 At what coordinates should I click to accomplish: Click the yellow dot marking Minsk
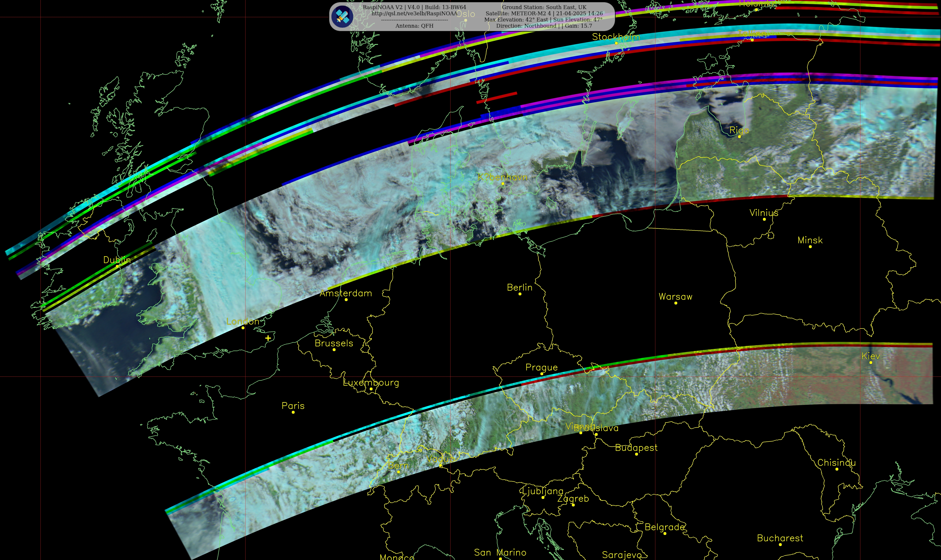coord(810,247)
